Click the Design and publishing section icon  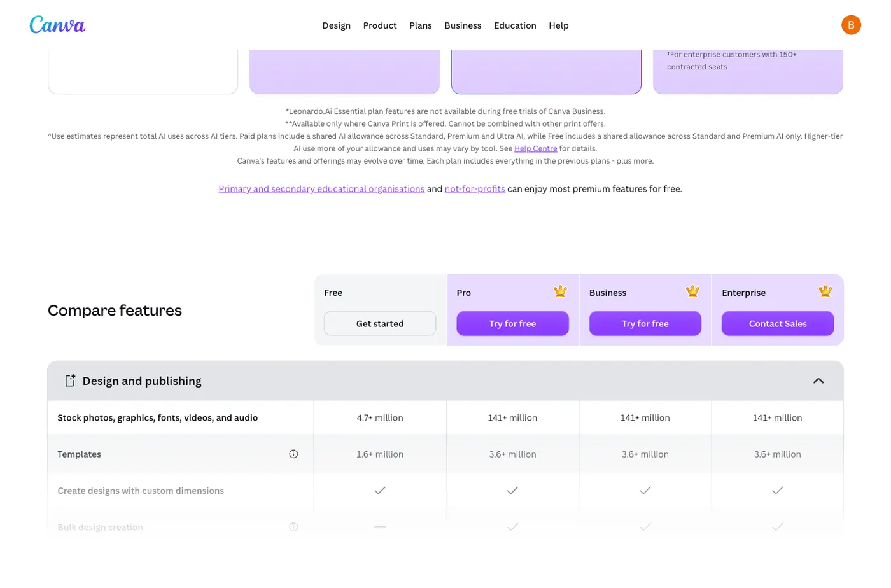[x=70, y=381]
